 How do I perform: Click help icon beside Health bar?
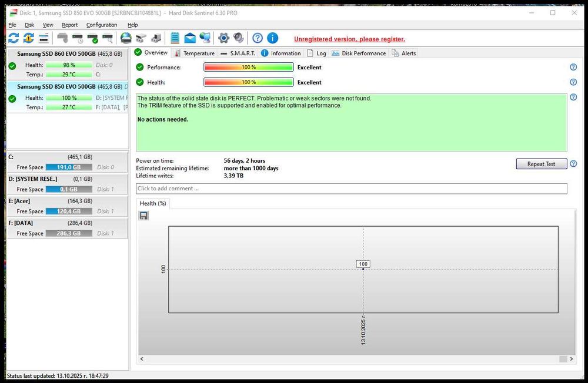tap(573, 82)
